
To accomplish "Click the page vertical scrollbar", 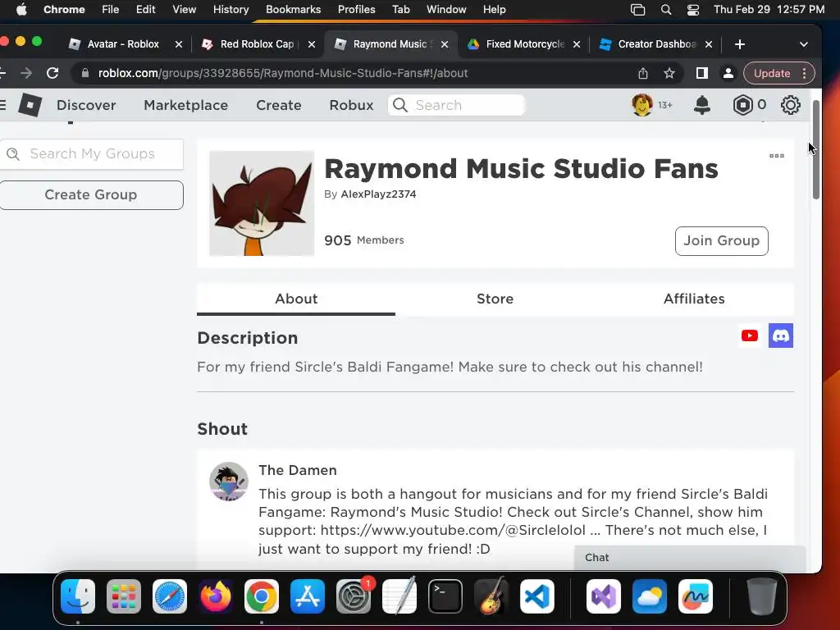I will click(x=816, y=150).
